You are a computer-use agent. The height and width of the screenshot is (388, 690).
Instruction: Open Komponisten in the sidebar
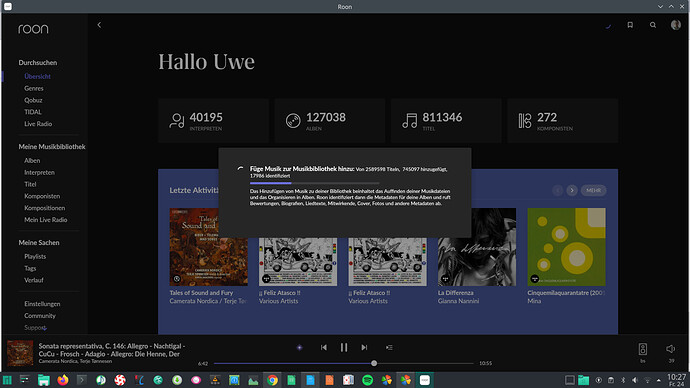(42, 196)
